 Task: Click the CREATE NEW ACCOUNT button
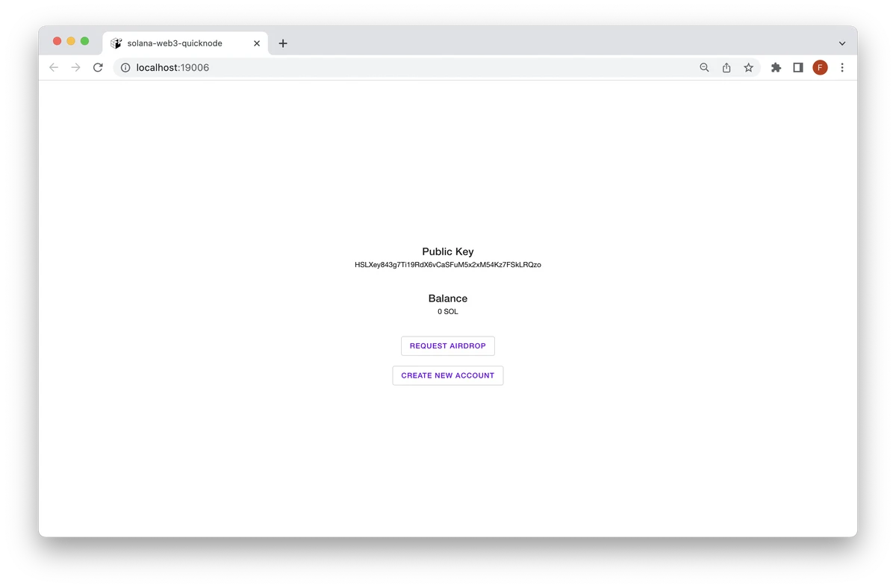[448, 375]
